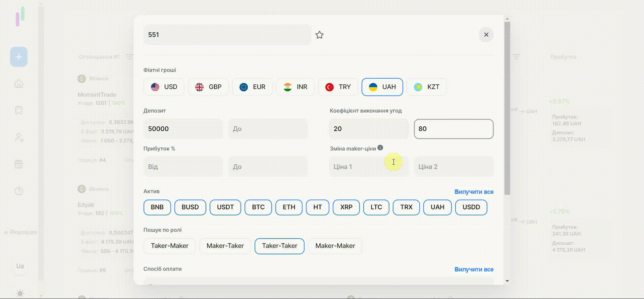Click the bookmark icon in left sidebar
The height and width of the screenshot is (299, 644).
coord(19,111)
